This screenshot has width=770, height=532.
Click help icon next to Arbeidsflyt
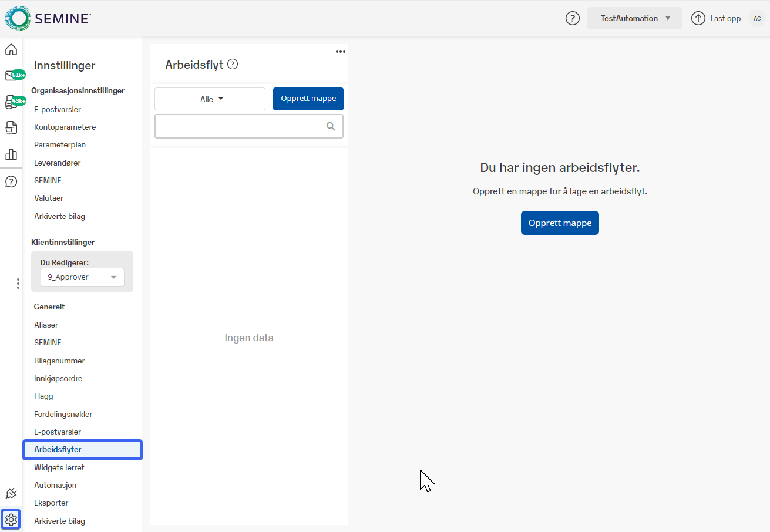click(x=233, y=64)
